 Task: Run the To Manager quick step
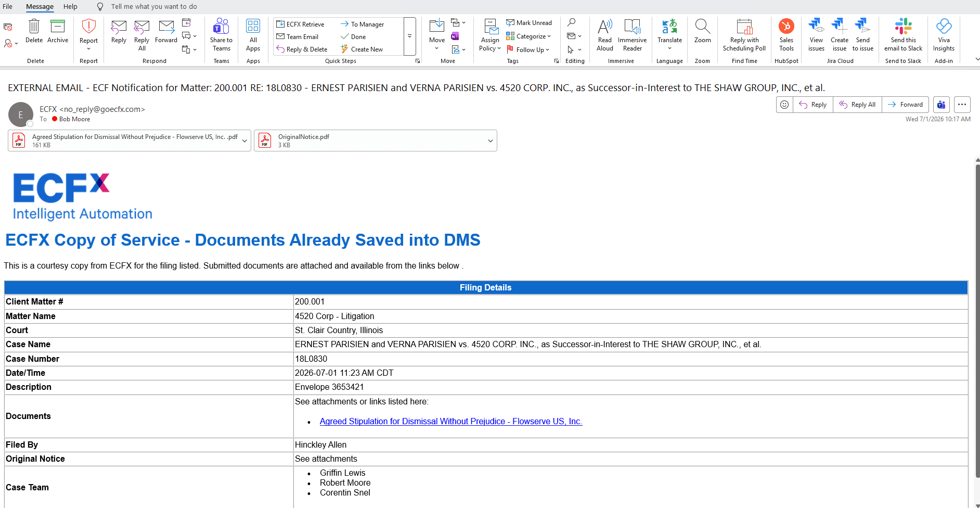pos(362,24)
